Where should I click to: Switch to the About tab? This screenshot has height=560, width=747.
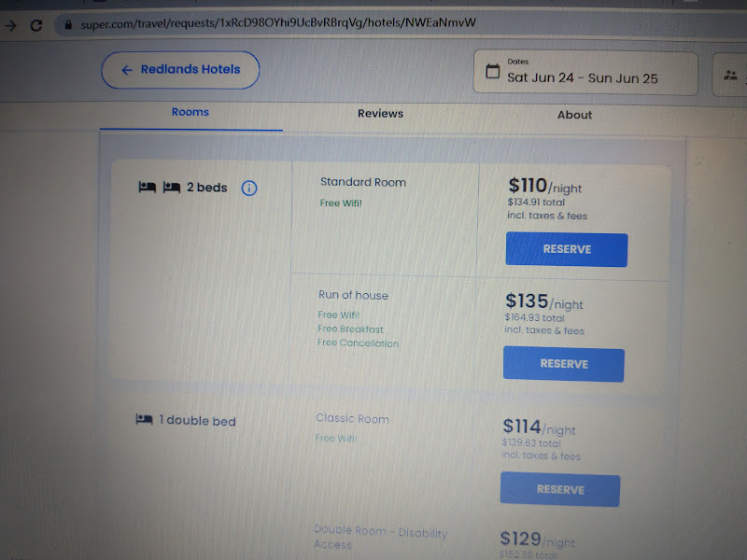(574, 115)
